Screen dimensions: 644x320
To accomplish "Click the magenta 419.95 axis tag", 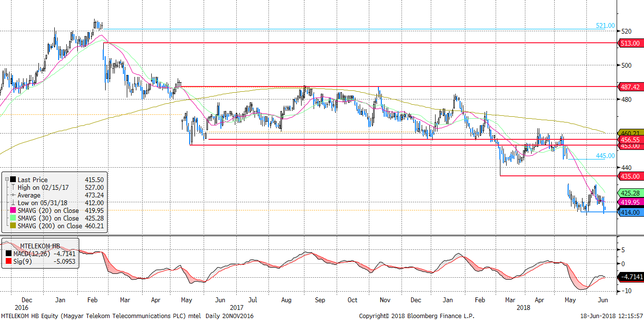I will coord(630,202).
